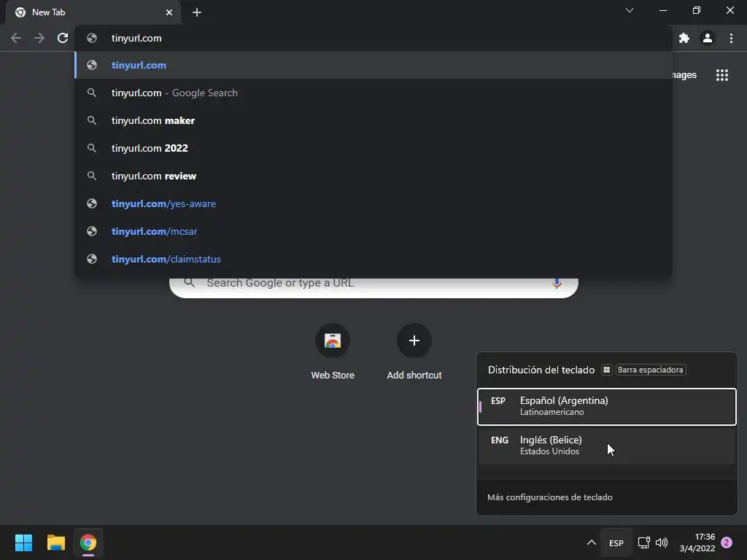Click the Images link near apps grid
747x560 pixels.
(684, 75)
